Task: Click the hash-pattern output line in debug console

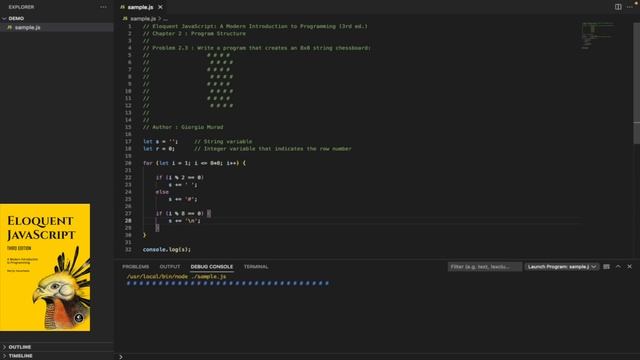Action: pos(228,283)
